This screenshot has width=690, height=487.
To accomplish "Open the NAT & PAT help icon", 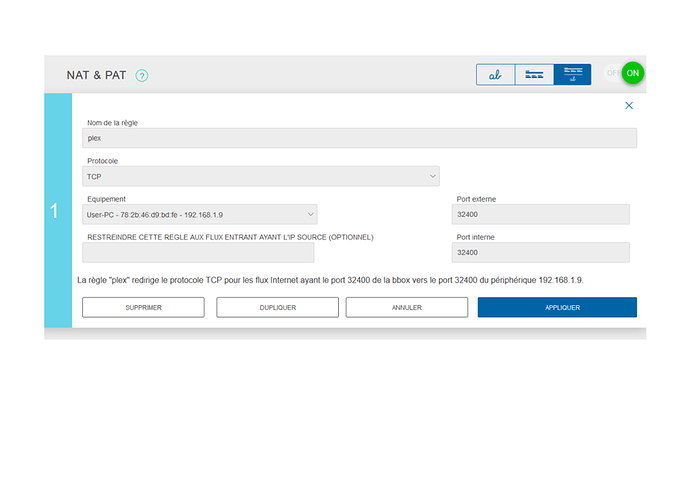I will pos(142,76).
